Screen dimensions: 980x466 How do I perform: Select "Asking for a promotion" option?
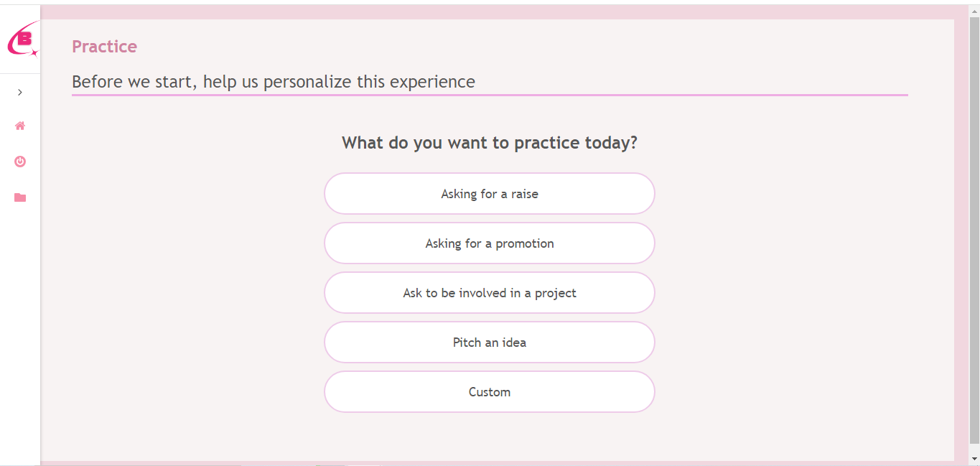coord(489,243)
